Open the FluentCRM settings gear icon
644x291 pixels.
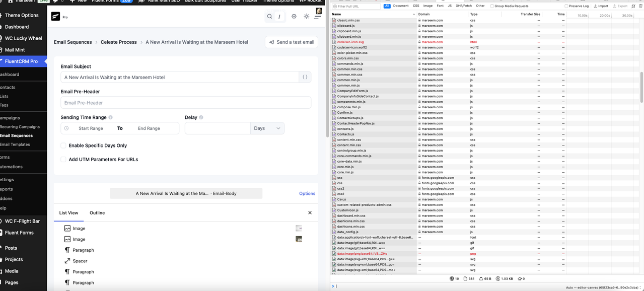point(294,17)
